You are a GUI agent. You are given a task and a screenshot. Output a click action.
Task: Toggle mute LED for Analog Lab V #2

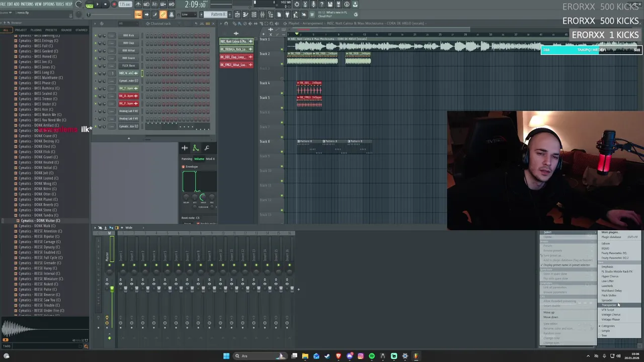[x=96, y=111]
